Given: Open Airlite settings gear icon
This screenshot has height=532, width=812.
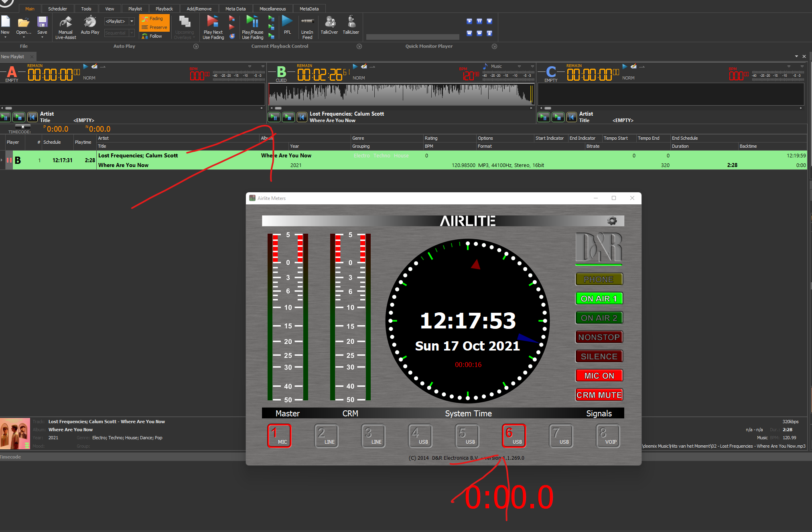Looking at the screenshot, I should point(612,221).
